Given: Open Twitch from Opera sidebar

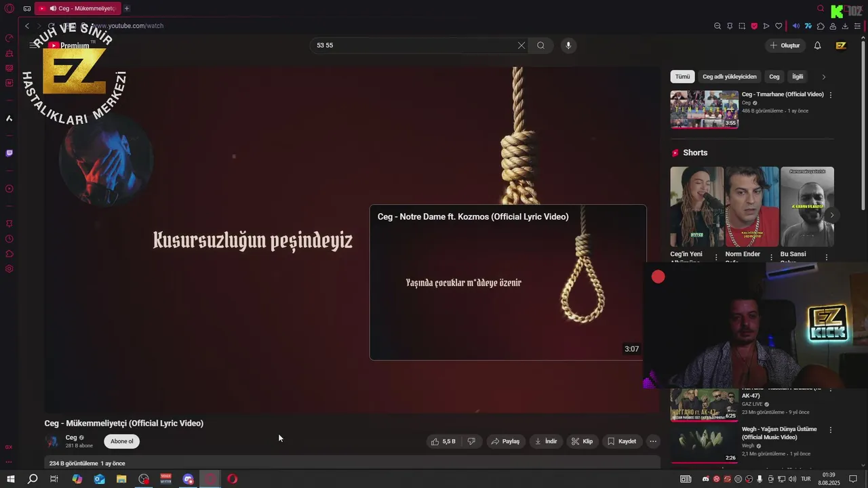Looking at the screenshot, I should click(9, 153).
